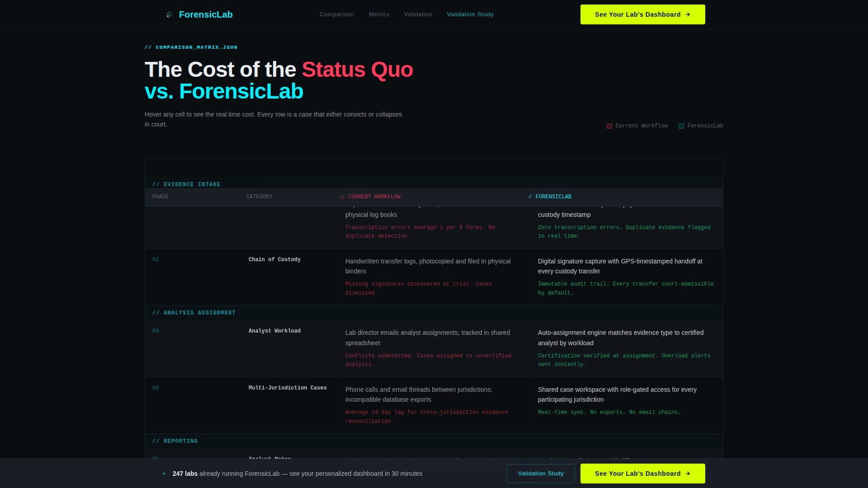Click 'Certification verified at assignment' note
This screenshot has width=868, height=488.
click(624, 360)
